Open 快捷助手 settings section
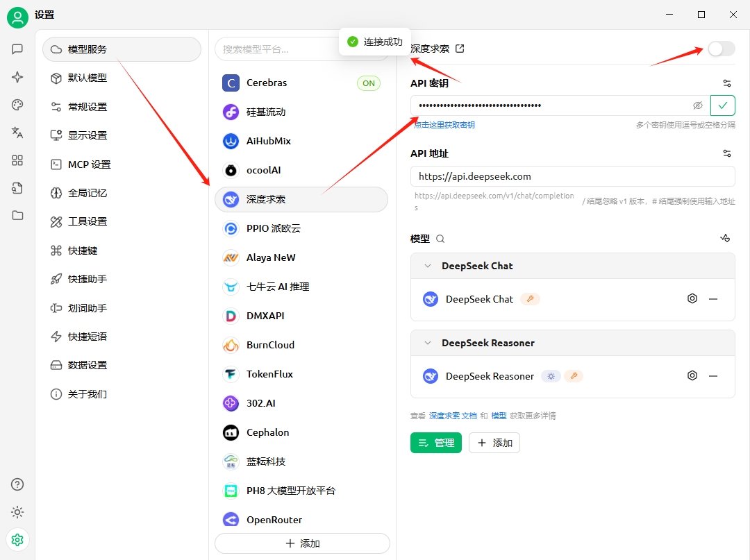750x560 pixels. (122, 279)
